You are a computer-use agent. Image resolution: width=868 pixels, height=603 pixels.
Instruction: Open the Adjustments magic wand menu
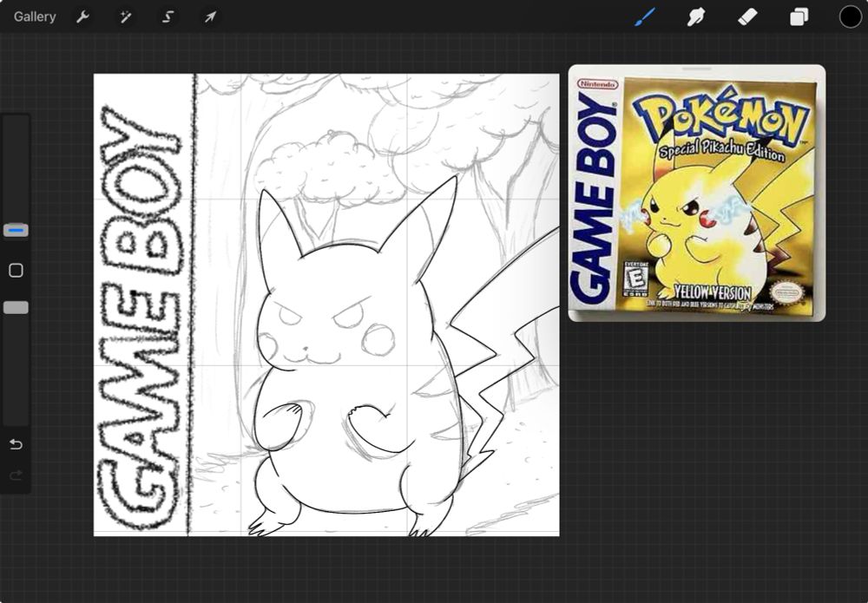[x=126, y=16]
